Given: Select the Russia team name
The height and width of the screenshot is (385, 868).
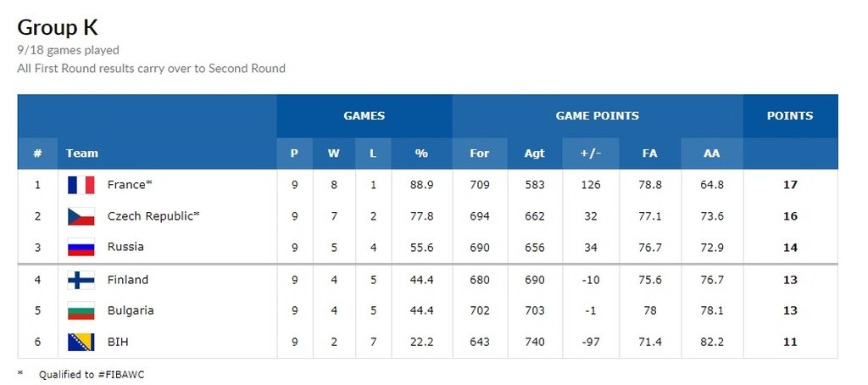Looking at the screenshot, I should tap(125, 248).
